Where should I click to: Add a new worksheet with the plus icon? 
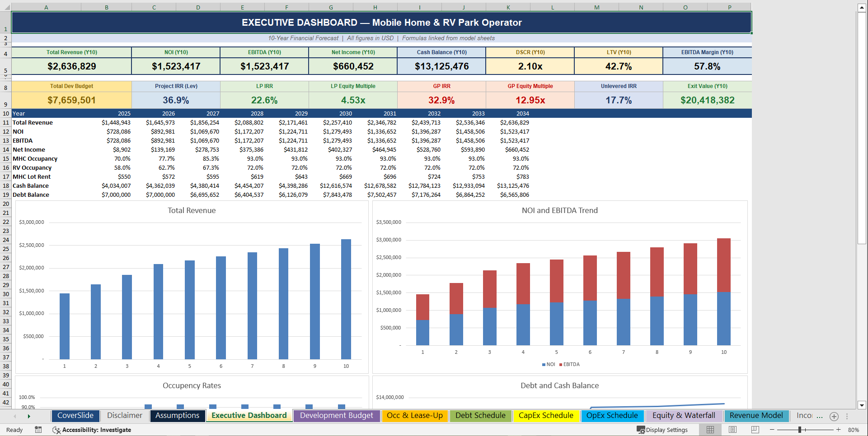tap(834, 416)
